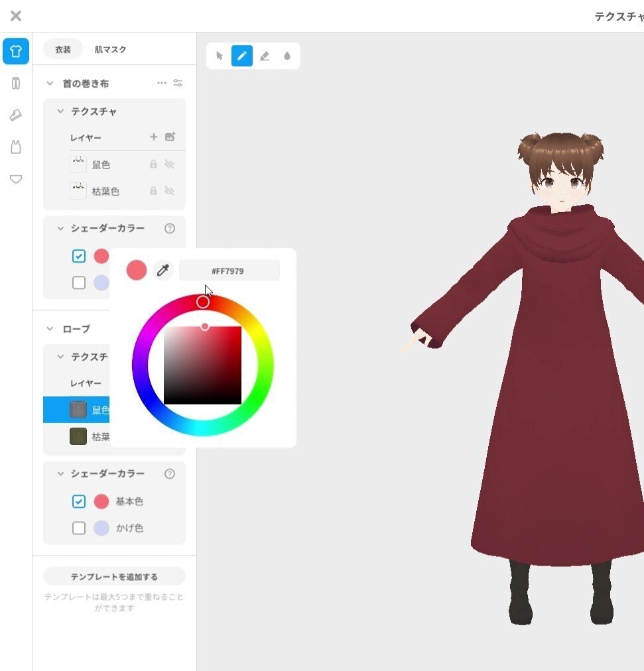The image size is (644, 671).
Task: Toggle lock on 首の巻き布 鼠色 layer
Action: click(x=153, y=164)
